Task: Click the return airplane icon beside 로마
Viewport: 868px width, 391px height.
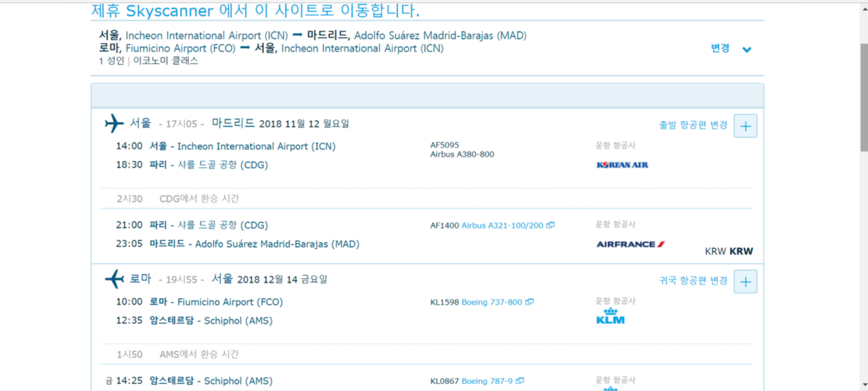Action: (x=114, y=279)
